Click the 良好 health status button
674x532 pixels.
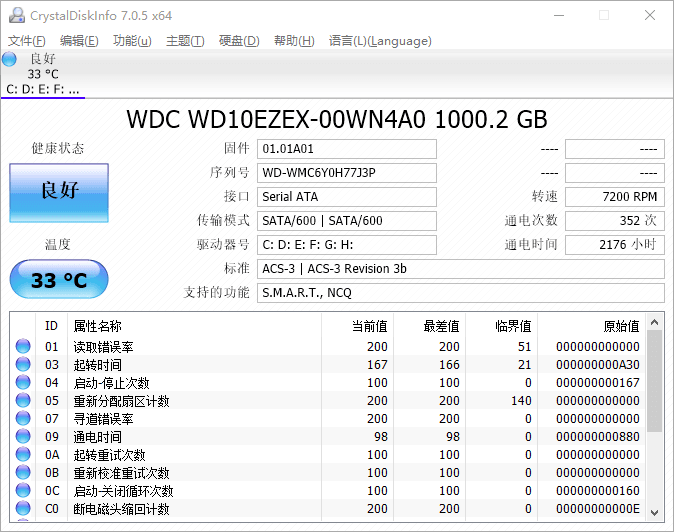pos(58,192)
